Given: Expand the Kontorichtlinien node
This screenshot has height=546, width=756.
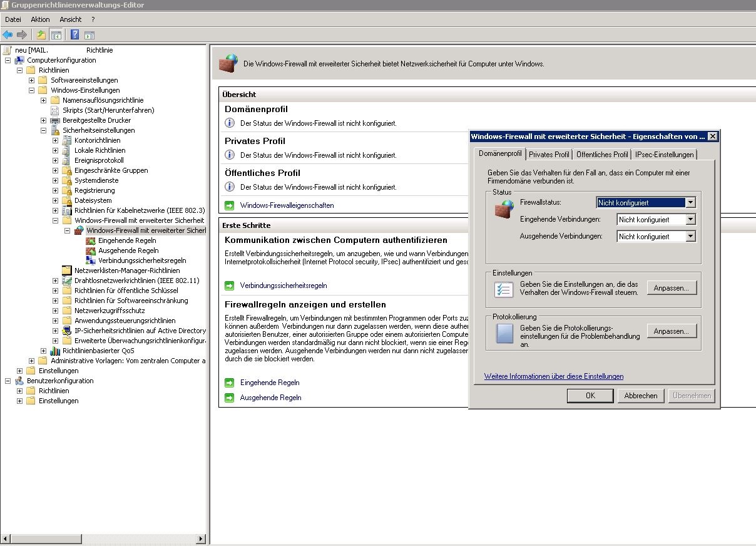Looking at the screenshot, I should pos(55,140).
